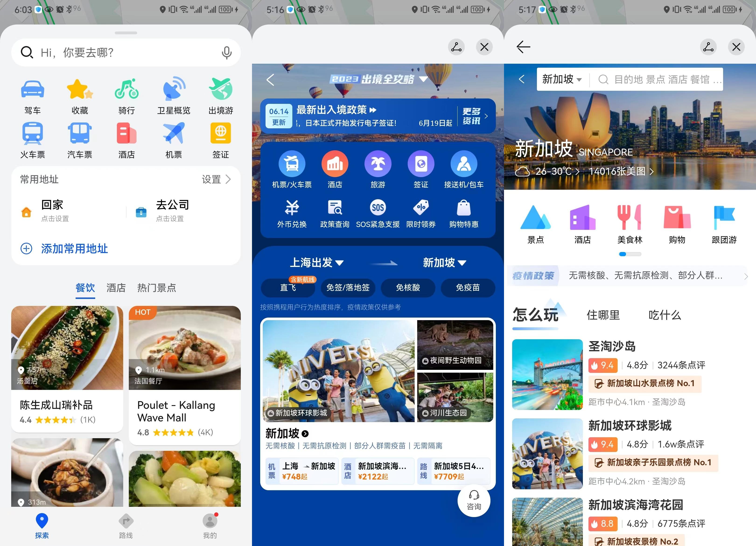Open 新加坡 city selector in search bar
The image size is (756, 546).
[x=562, y=79]
